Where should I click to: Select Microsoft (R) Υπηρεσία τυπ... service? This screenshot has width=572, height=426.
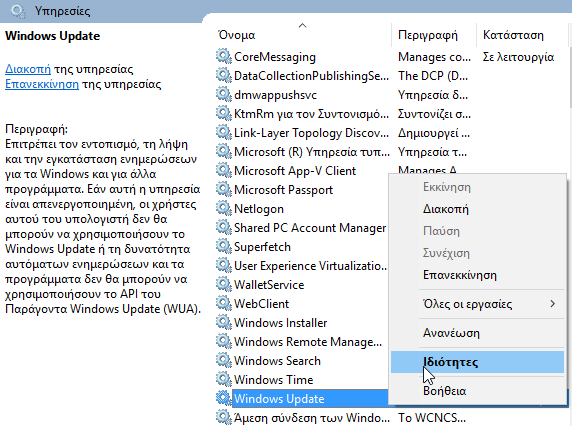pos(312,152)
